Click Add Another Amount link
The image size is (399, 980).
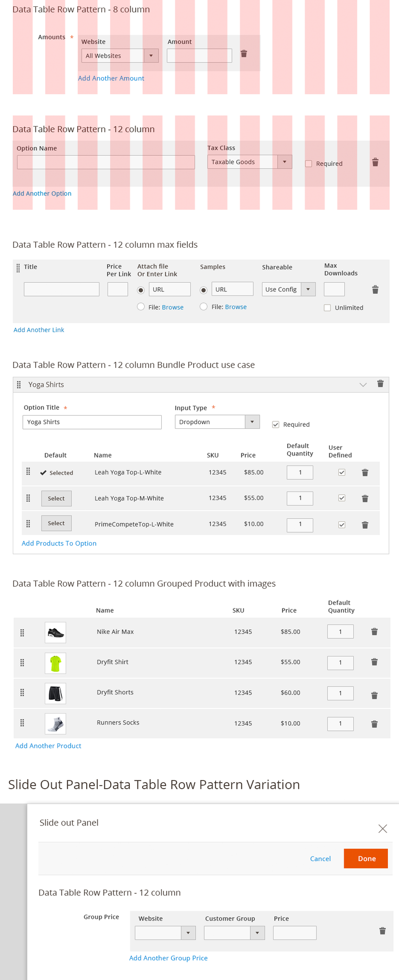(111, 78)
